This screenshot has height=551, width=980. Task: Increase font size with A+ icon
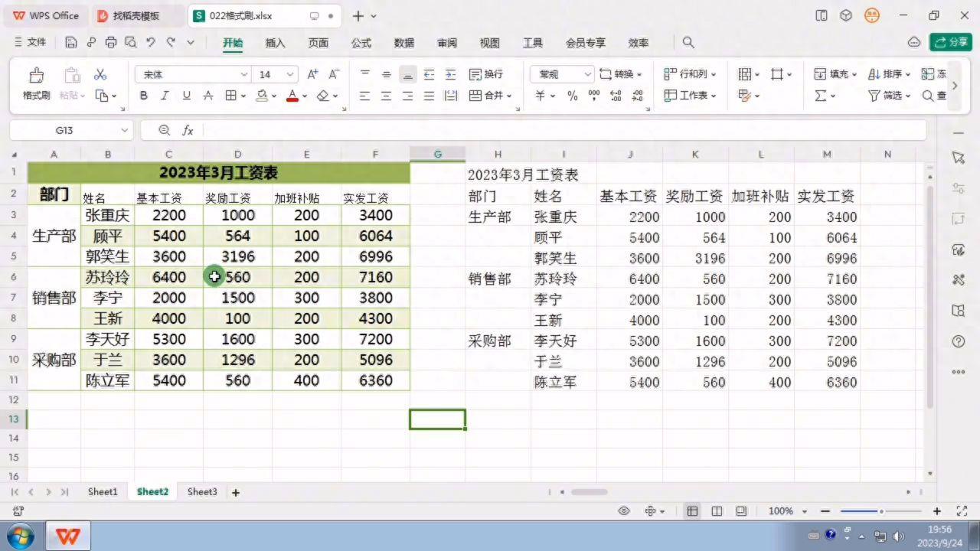point(312,74)
